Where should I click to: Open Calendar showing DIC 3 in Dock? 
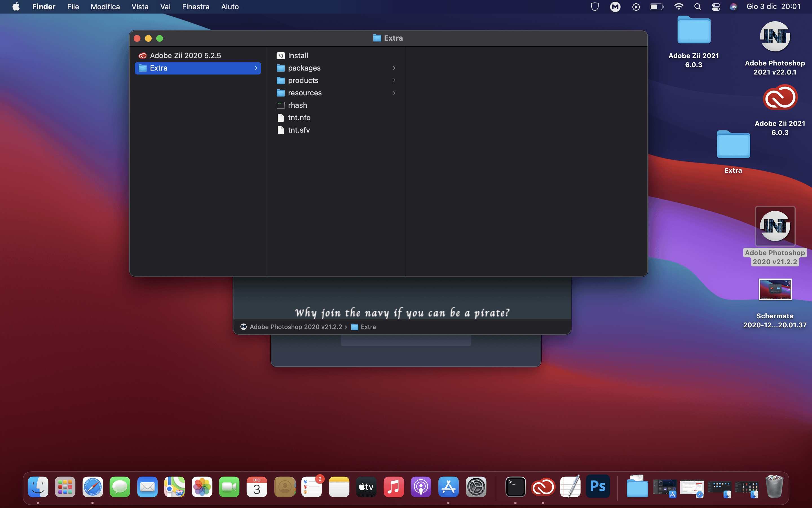257,487
